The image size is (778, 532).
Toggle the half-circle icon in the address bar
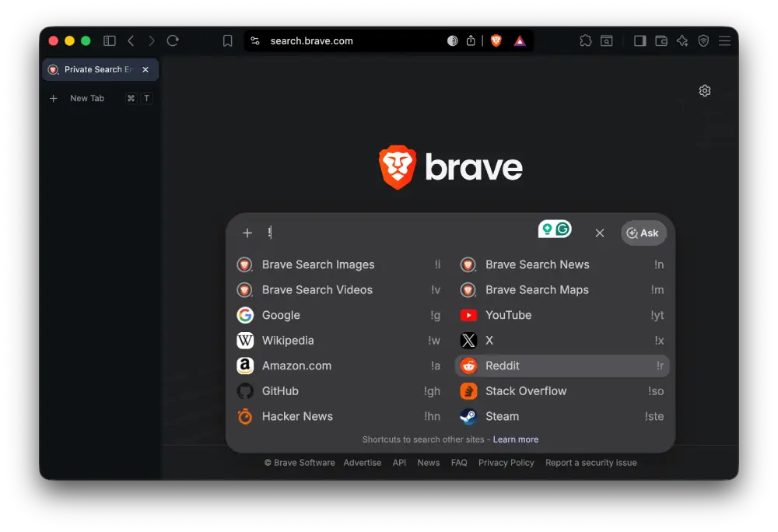click(452, 40)
